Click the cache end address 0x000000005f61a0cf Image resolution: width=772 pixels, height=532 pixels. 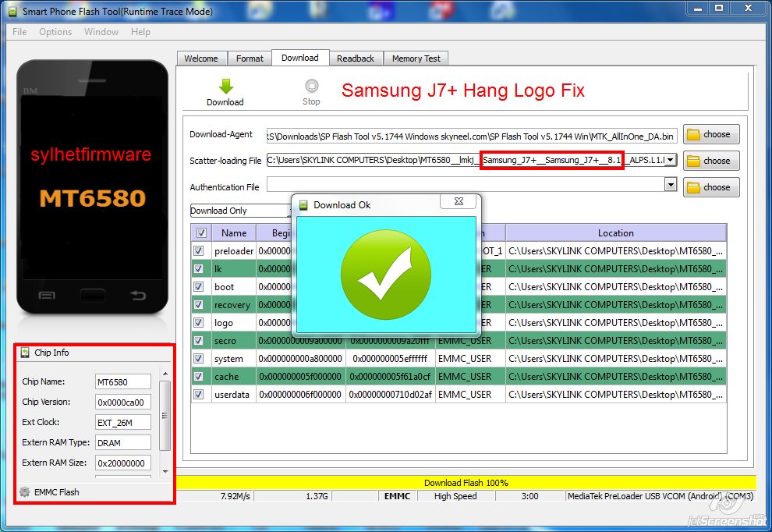(390, 377)
